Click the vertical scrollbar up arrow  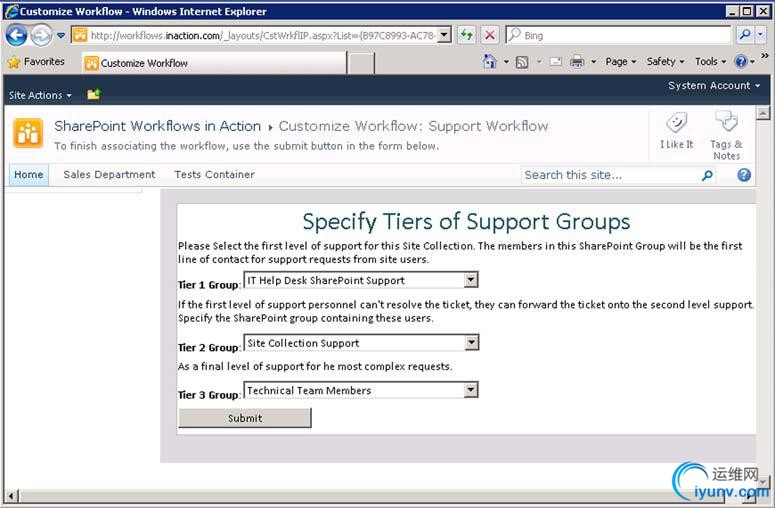coord(763,113)
